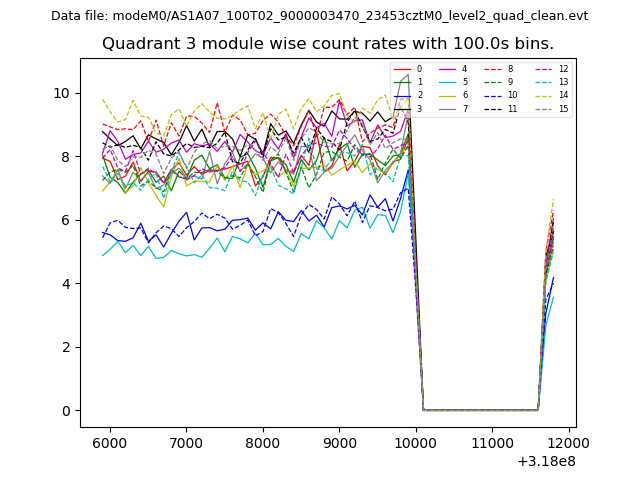Click the plot title about Quadrant 3
The width and height of the screenshot is (640, 480).
(328, 44)
